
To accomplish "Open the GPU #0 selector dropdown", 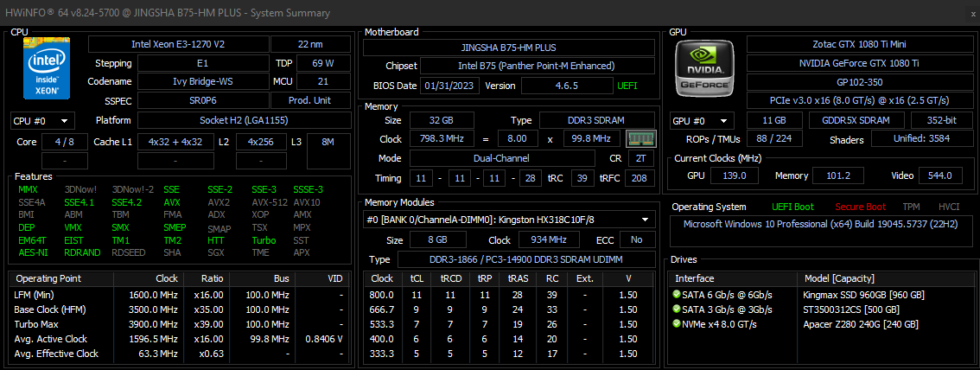I will pos(703,121).
